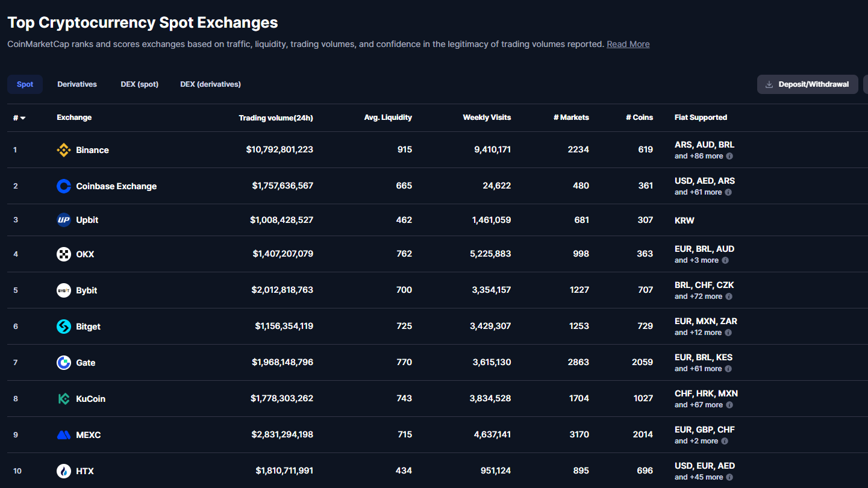Image resolution: width=868 pixels, height=488 pixels.
Task: Click info icon beside Bitget's +12 more
Action: pos(728,333)
